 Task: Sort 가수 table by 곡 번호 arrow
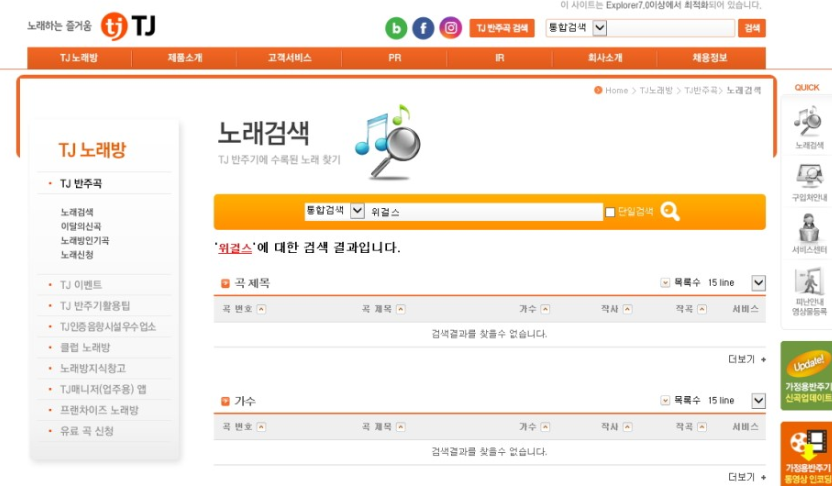[261, 427]
